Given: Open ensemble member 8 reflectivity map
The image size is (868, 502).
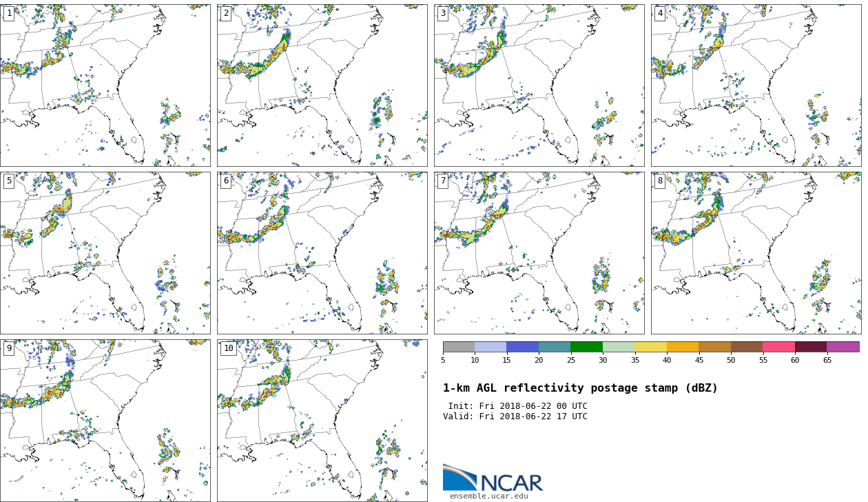Looking at the screenshot, I should [x=756, y=253].
